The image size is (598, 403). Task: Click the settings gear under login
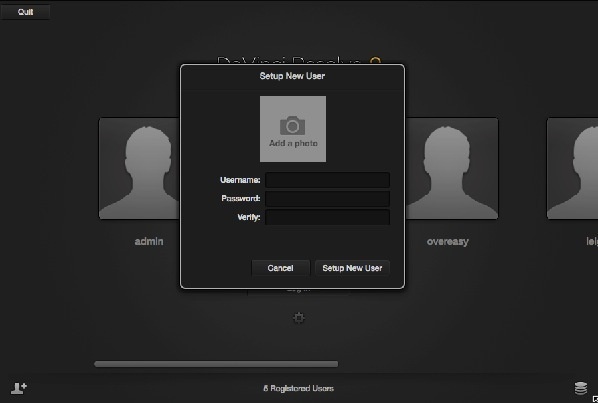pos(299,318)
